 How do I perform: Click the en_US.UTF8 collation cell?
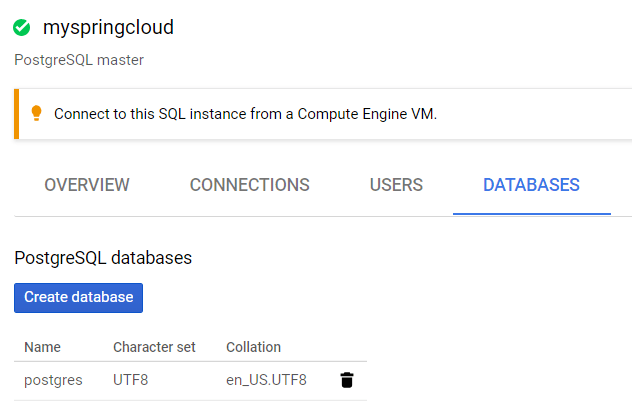(266, 380)
